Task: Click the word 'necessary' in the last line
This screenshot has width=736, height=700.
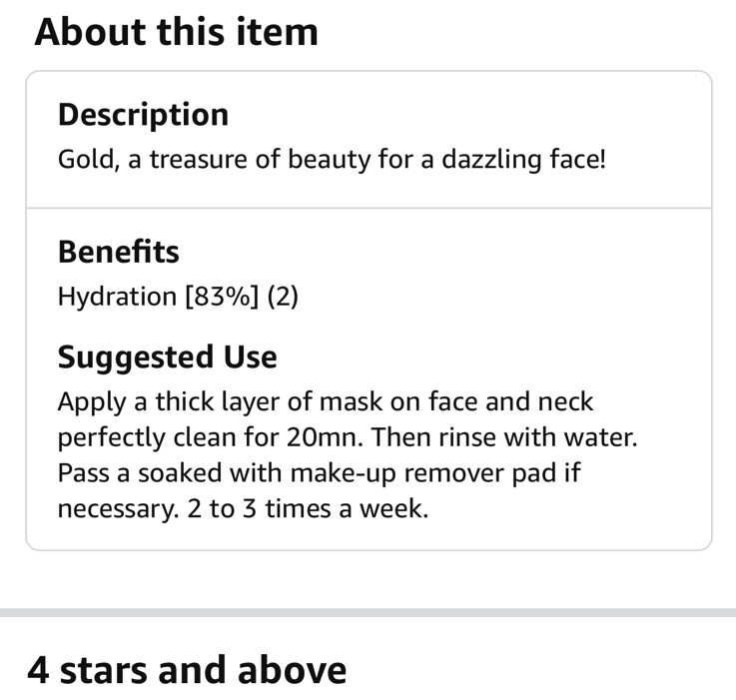Action: point(118,510)
